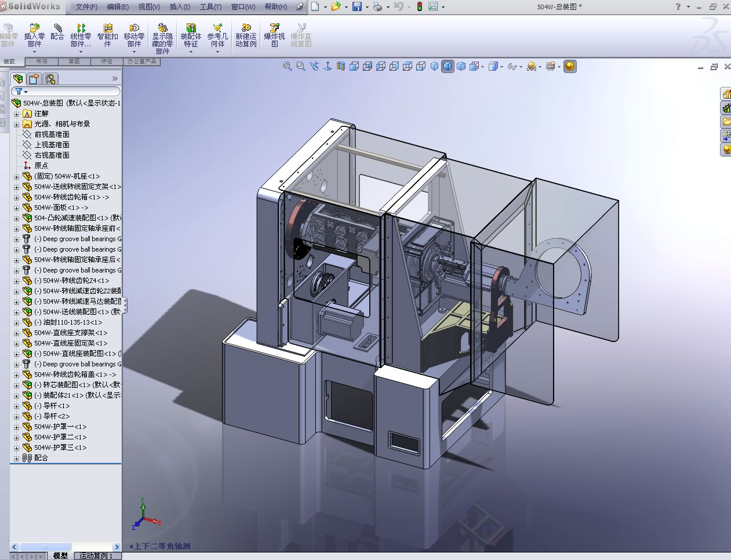731x560 pixels.
Task: Expand the 光源、相机与布景 tree node
Action: click(x=17, y=124)
